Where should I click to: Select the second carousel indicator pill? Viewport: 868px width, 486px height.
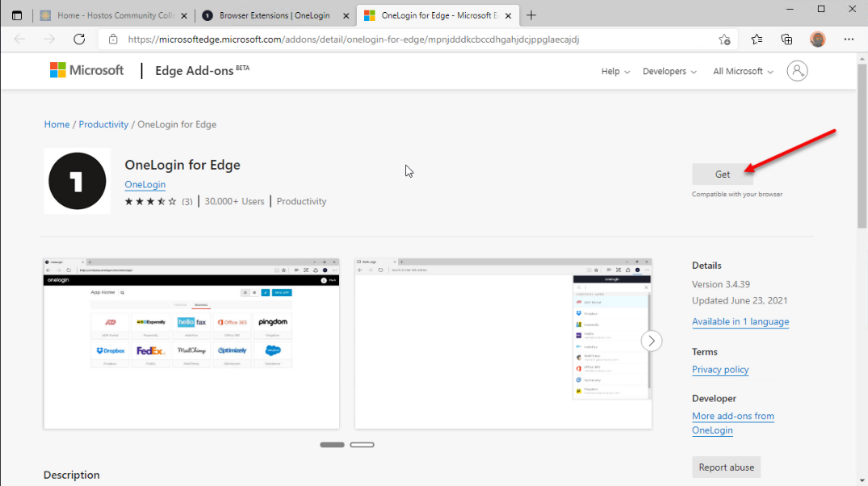[x=362, y=445]
